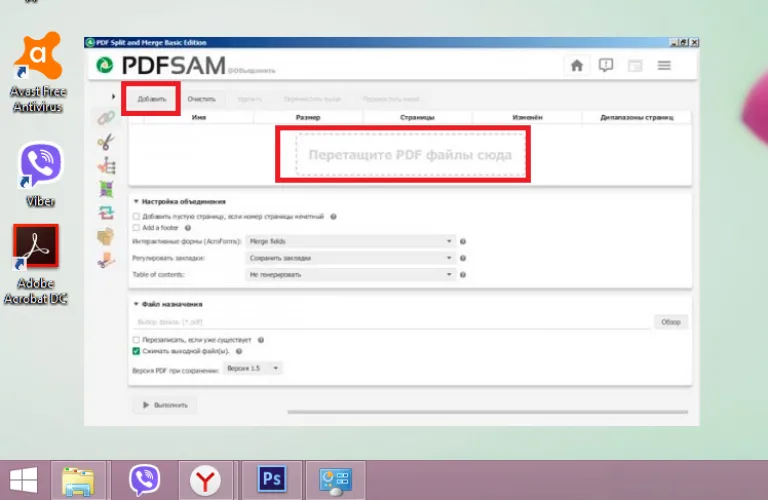Screen dimensions: 768x500
Task: Click Диапазоны страниц column header
Action: (x=637, y=118)
